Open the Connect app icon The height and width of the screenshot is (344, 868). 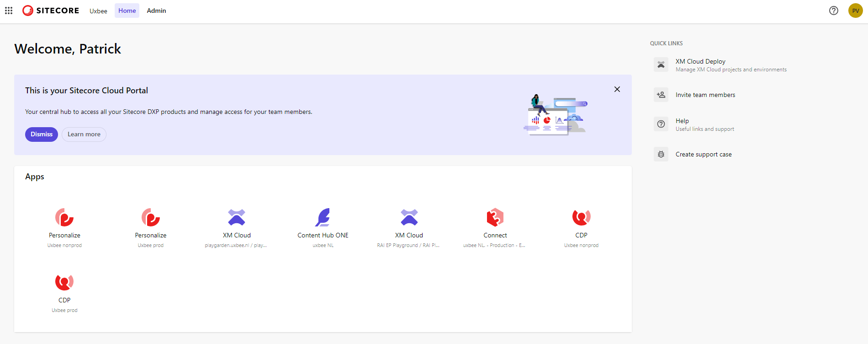coord(495,217)
